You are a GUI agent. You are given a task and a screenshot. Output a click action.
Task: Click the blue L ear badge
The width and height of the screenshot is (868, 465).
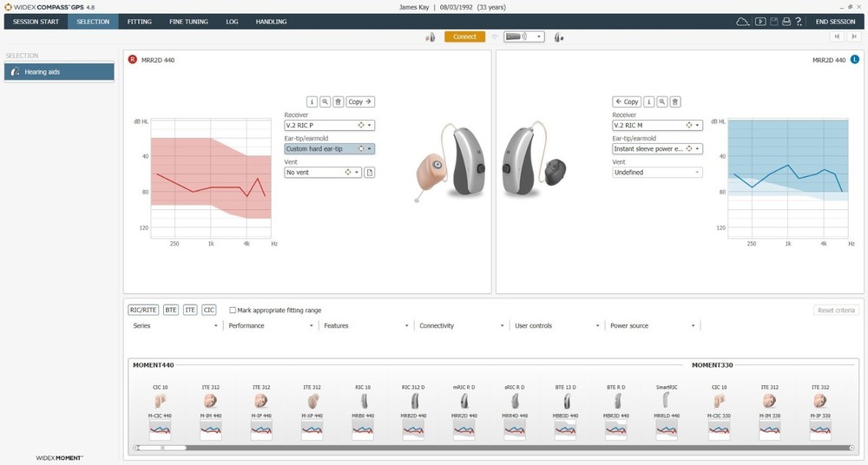[855, 59]
